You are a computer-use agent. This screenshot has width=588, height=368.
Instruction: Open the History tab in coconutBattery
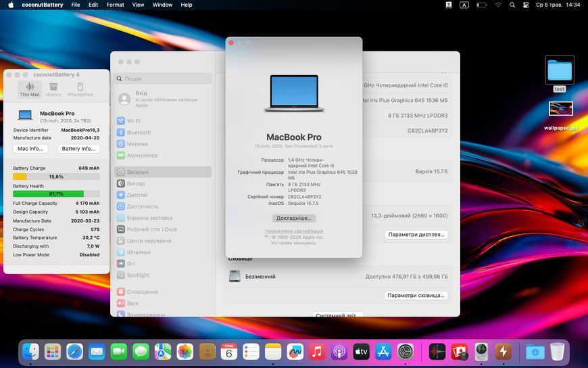53,90
